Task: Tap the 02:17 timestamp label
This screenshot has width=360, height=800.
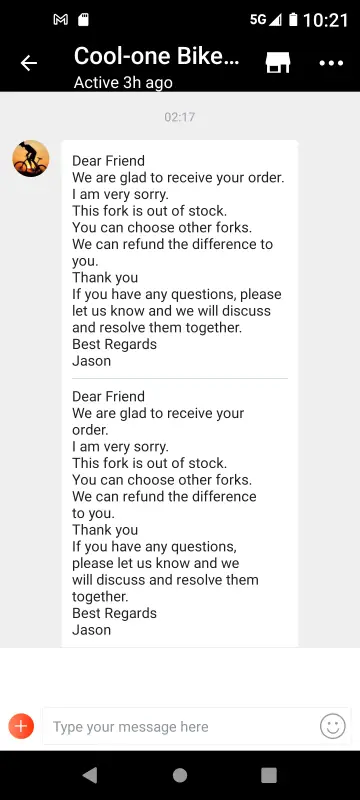Action: [179, 117]
